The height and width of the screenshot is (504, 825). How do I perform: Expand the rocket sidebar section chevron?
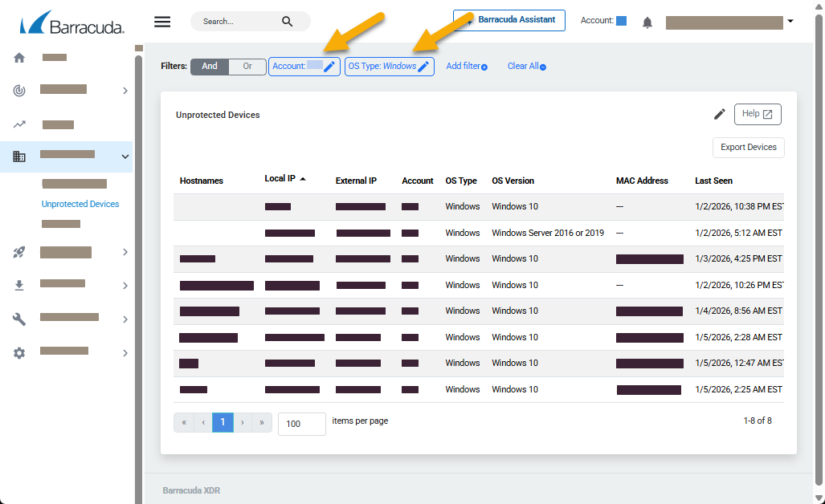125,252
